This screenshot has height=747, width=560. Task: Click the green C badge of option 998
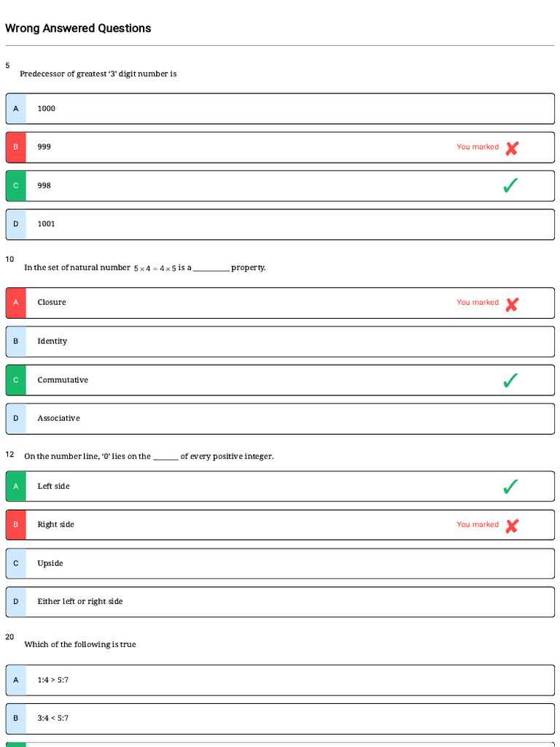pyautogui.click(x=16, y=186)
